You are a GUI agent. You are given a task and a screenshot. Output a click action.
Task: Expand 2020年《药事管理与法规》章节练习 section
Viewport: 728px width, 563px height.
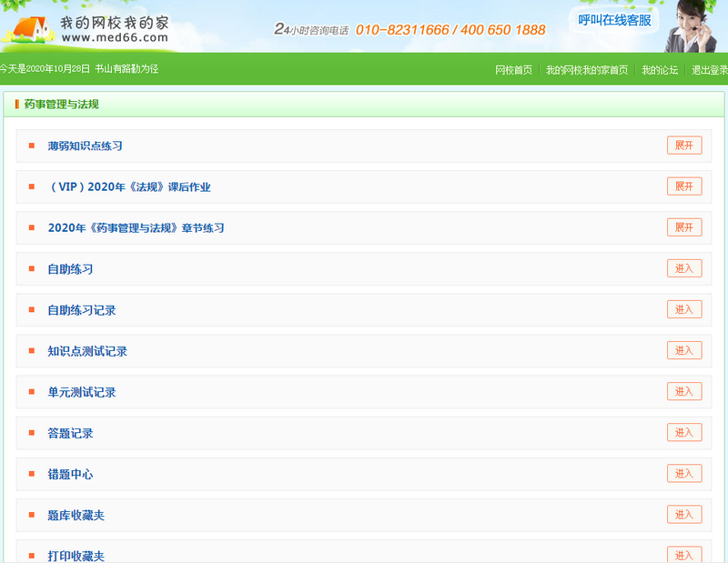tap(684, 227)
